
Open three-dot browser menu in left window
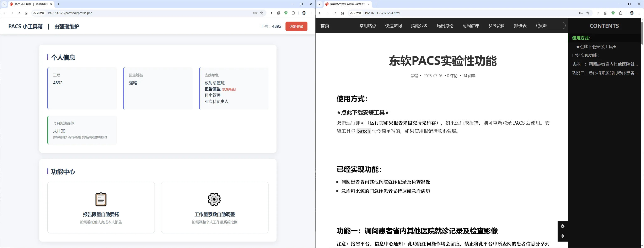pyautogui.click(x=311, y=13)
